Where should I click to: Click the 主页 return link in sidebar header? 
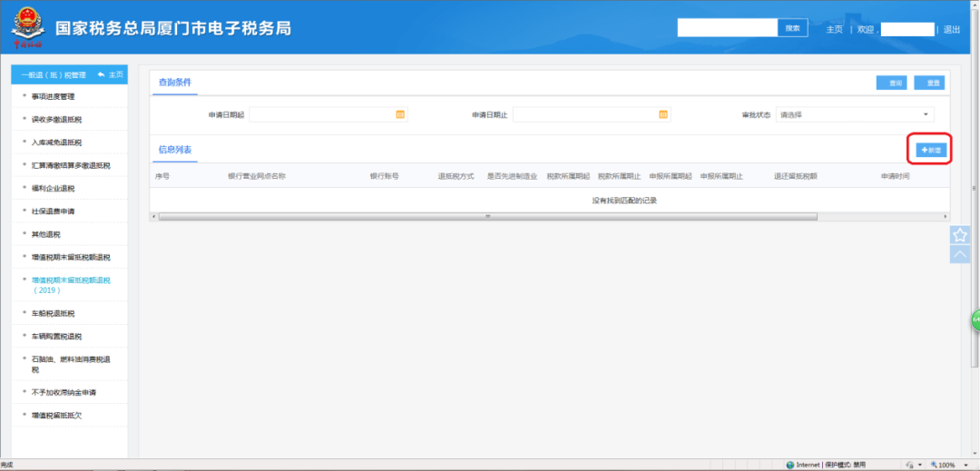111,74
